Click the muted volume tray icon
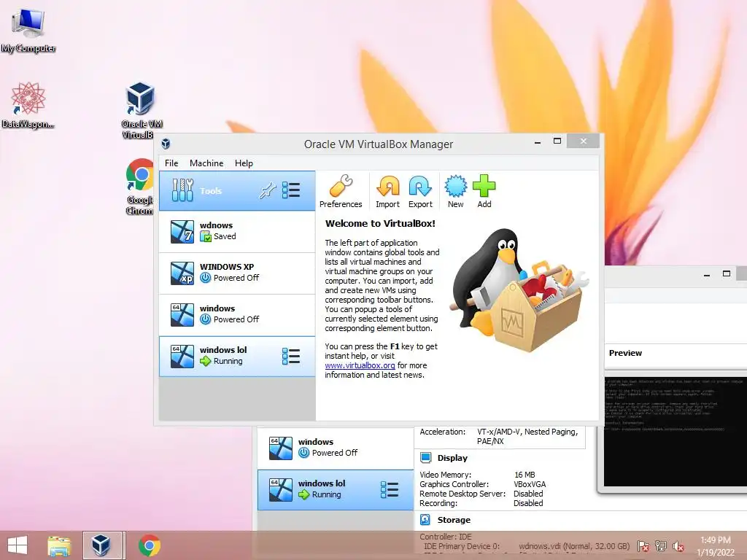Image resolution: width=747 pixels, height=560 pixels. click(x=678, y=546)
